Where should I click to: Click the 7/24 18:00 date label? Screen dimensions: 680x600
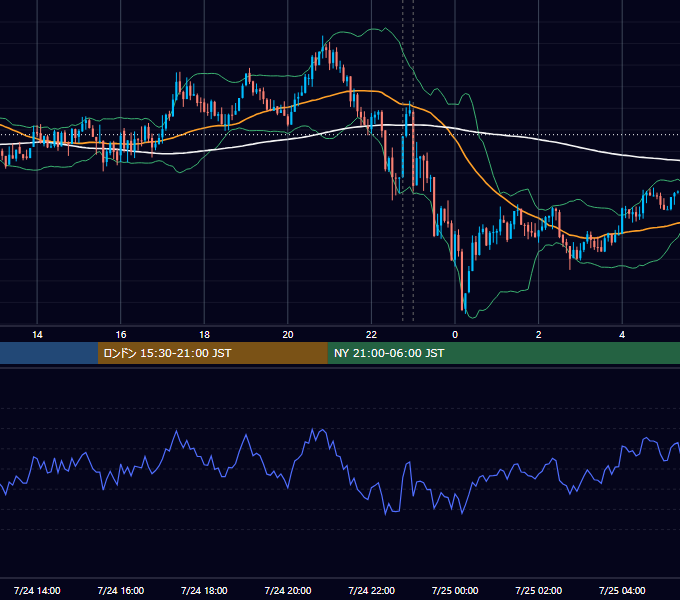pyautogui.click(x=204, y=590)
